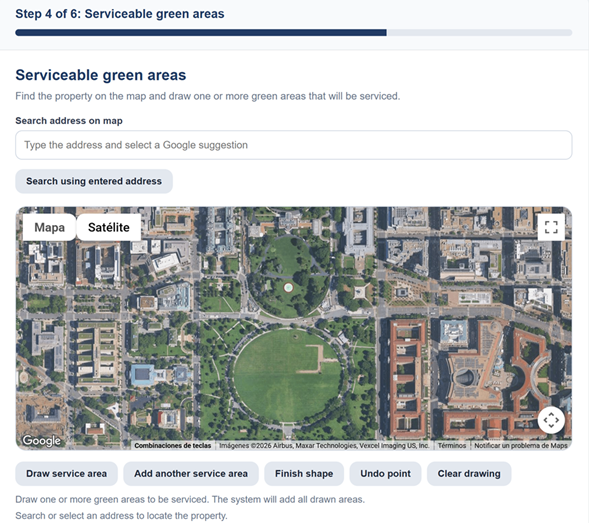Click 'Step 4 of 6: Serviceable green areas'
Image resolution: width=589 pixels, height=523 pixels.
[x=120, y=14]
